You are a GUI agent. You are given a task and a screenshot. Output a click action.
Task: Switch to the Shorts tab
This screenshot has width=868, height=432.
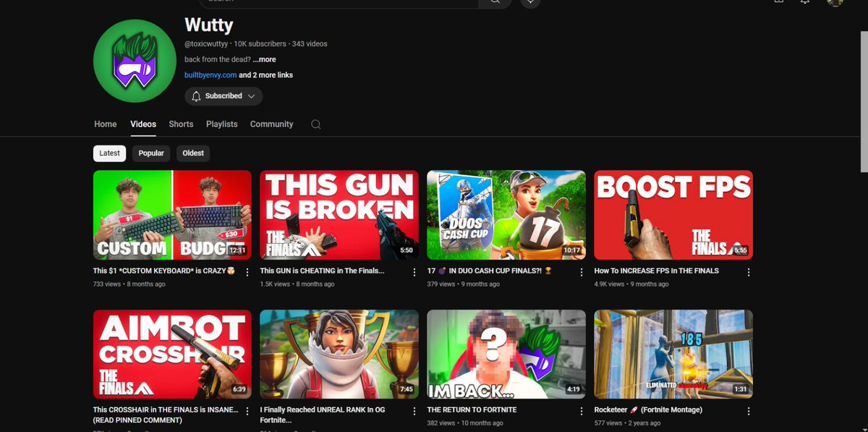pos(181,124)
